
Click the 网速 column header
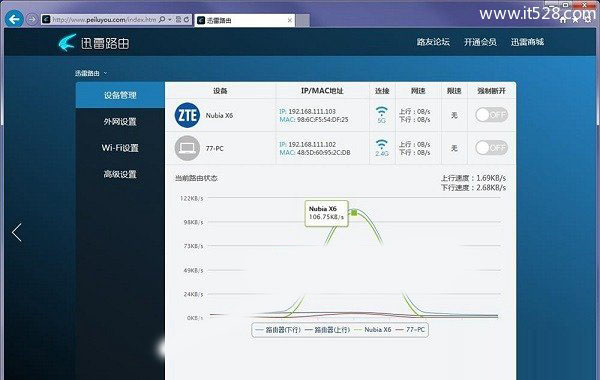[418, 91]
